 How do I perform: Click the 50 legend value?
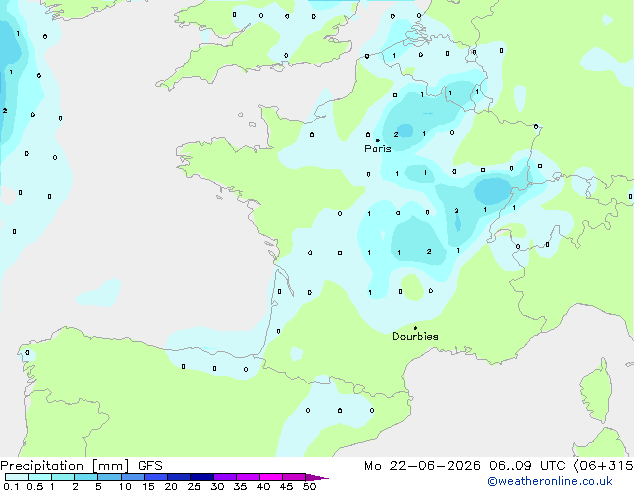(309, 486)
